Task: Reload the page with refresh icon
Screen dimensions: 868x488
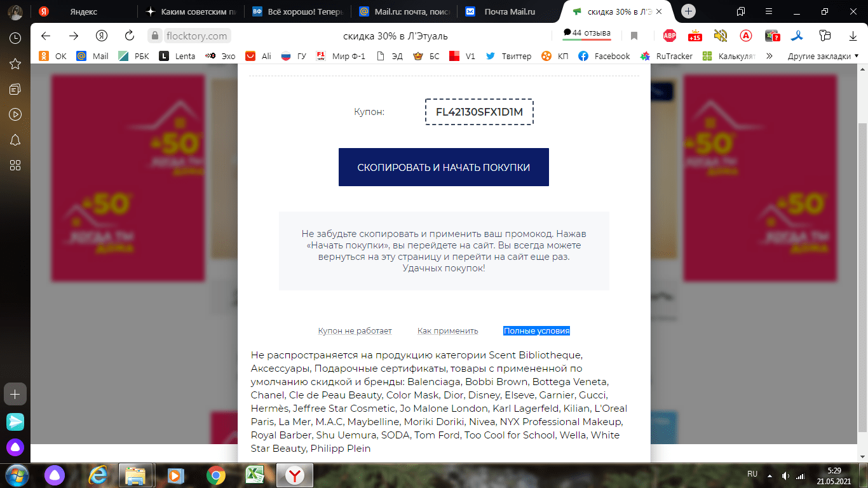Action: [x=130, y=36]
